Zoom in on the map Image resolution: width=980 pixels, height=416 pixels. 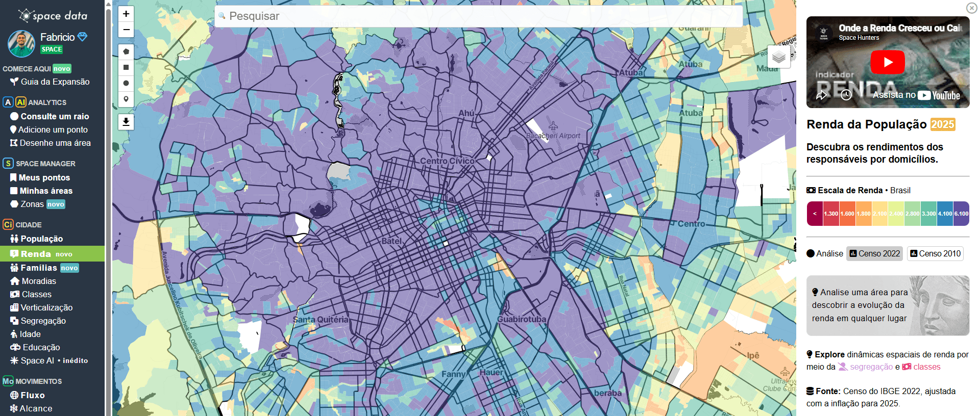coord(126,14)
